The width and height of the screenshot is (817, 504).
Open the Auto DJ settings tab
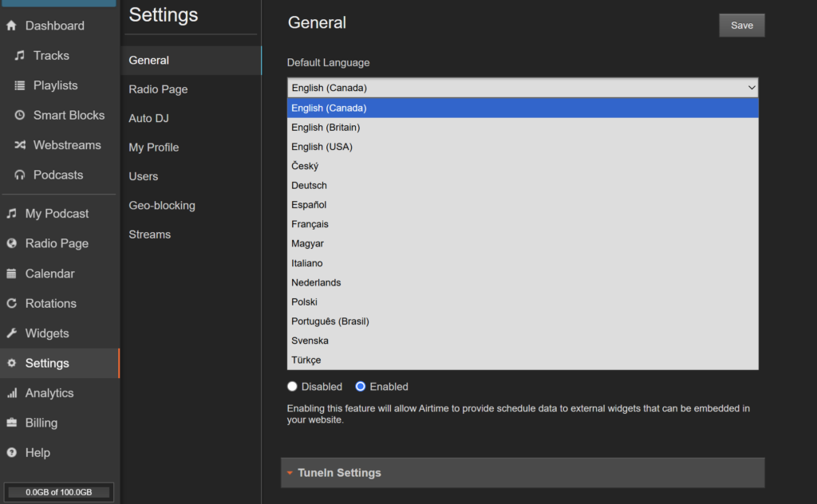191,118
